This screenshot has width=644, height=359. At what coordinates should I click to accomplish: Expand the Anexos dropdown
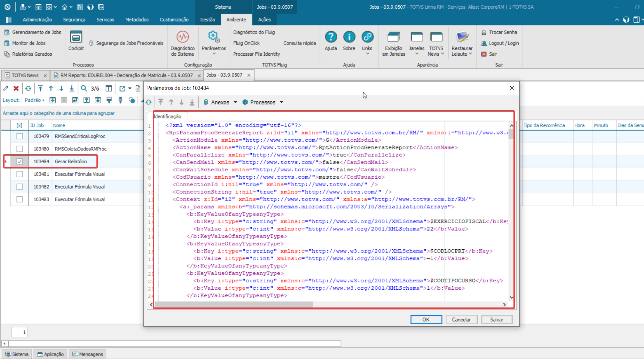[235, 102]
